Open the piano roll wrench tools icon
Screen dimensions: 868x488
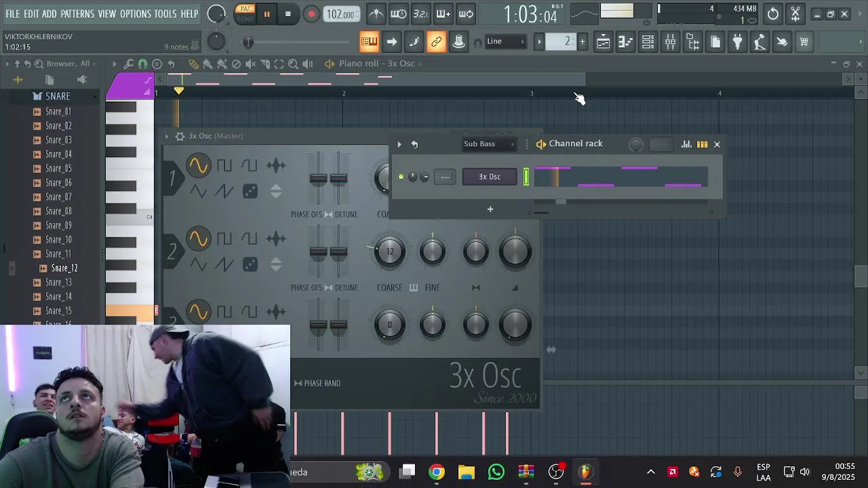click(x=128, y=64)
